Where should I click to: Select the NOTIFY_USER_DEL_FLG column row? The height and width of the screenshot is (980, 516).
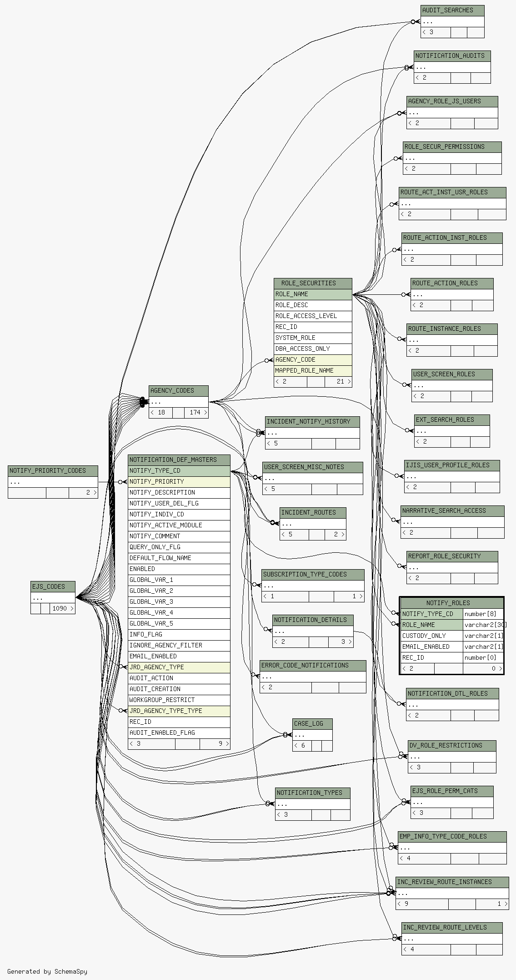point(179,504)
